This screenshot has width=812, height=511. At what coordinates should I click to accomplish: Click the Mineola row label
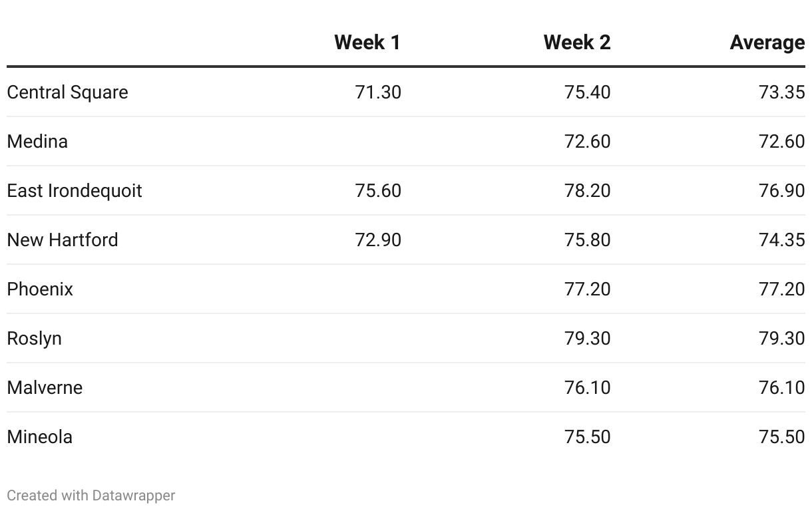point(40,436)
